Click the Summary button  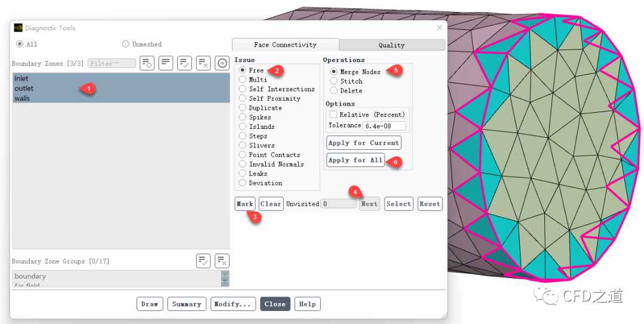pos(187,304)
